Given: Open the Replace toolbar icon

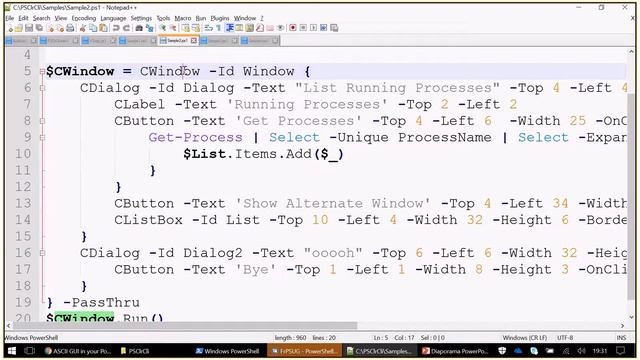Looking at the screenshot, I should pyautogui.click(x=150, y=28).
